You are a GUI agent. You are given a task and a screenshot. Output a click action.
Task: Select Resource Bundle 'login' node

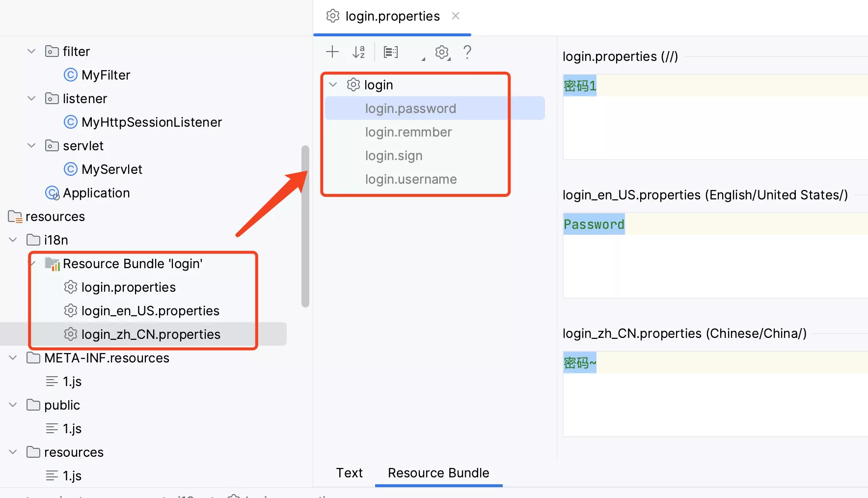(133, 264)
